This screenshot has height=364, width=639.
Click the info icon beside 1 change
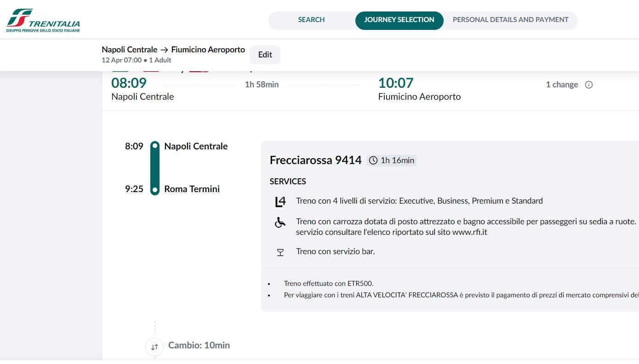coord(589,85)
